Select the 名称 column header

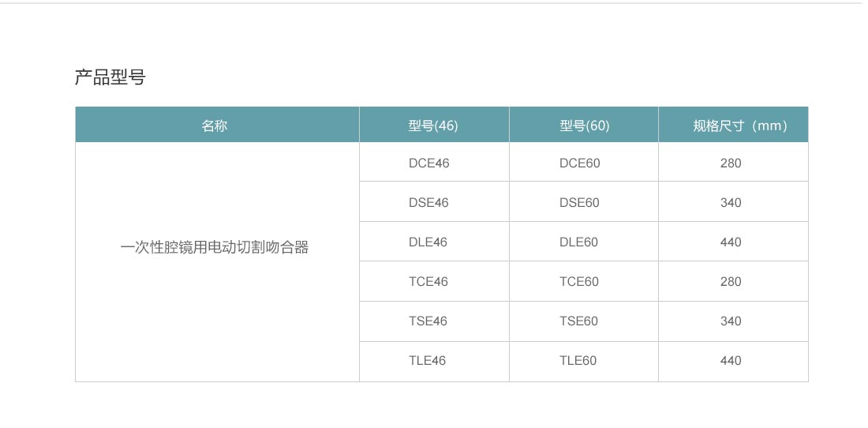tap(217, 125)
